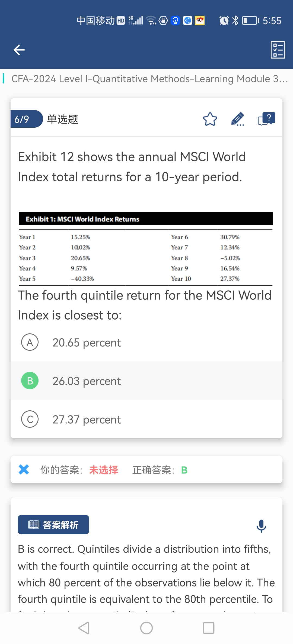Screen dimensions: 293x644
Task: Select option A 20.65 percent
Action: 146,342
